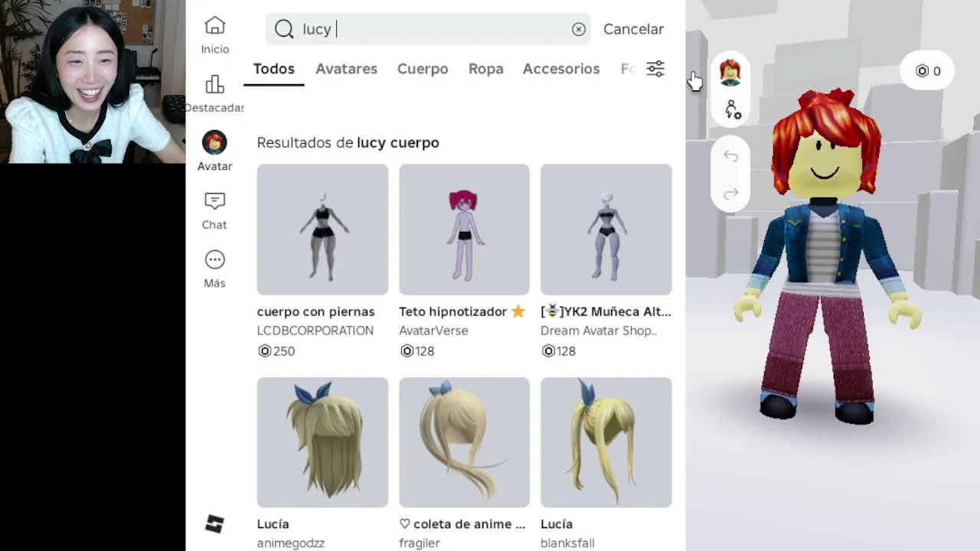This screenshot has height=551, width=980.
Task: Click the featured star on Teto hipnotizador
Action: (518, 311)
